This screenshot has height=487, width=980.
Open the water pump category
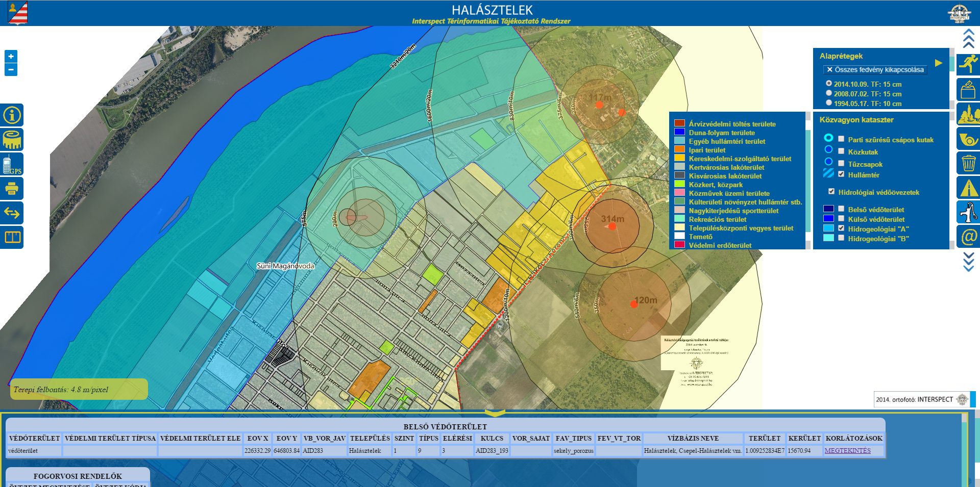click(968, 212)
